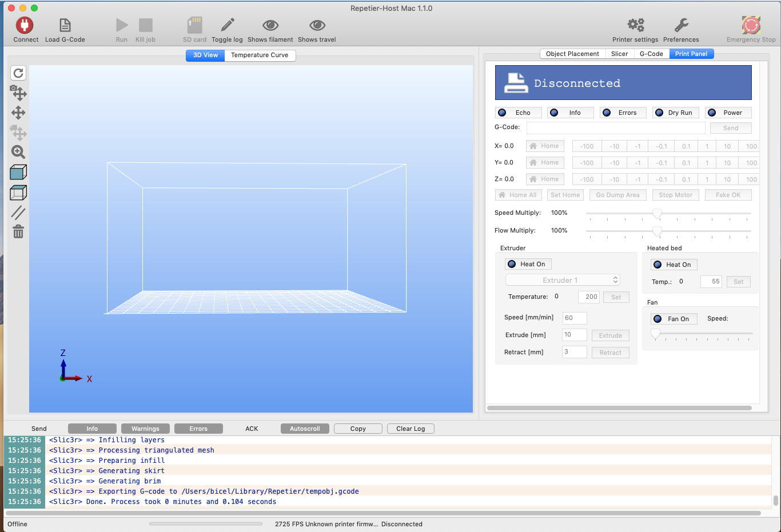Viewport: 781px width, 532px height.
Task: Toggle the Echo log option
Action: click(518, 113)
